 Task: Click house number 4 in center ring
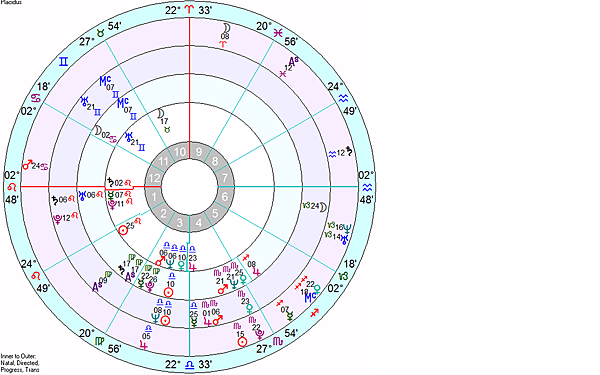[x=199, y=223]
